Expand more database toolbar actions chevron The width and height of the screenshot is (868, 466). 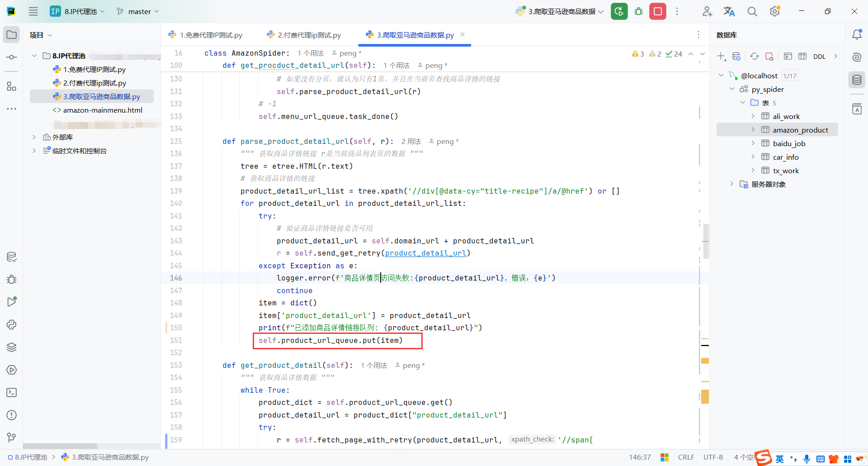click(836, 56)
